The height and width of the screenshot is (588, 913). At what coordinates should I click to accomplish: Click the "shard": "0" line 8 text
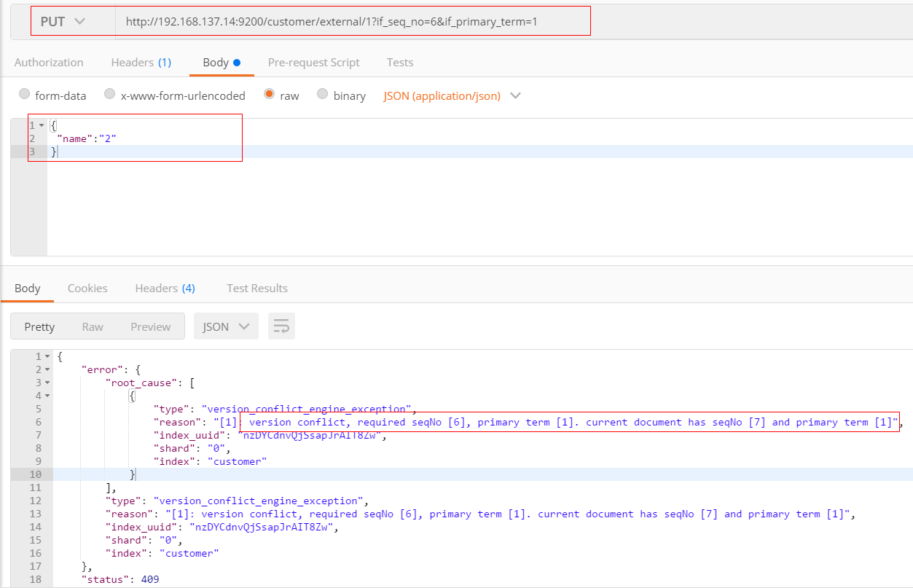192,448
